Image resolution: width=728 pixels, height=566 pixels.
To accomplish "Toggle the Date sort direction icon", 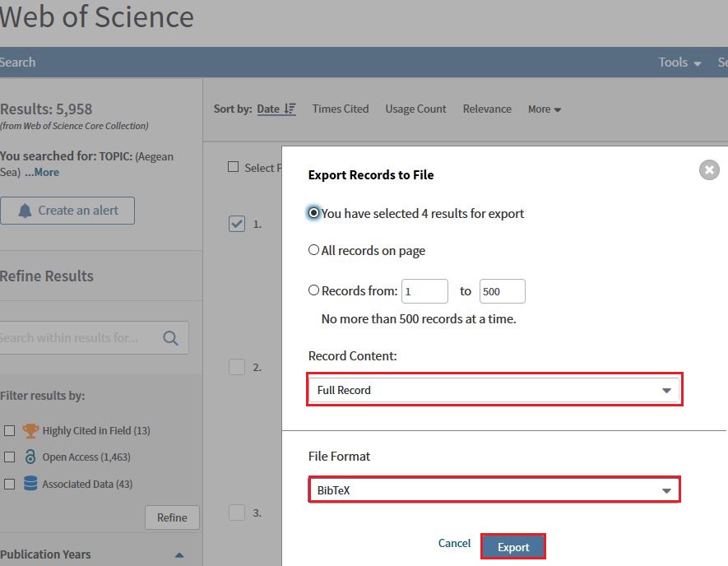I will 290,109.
